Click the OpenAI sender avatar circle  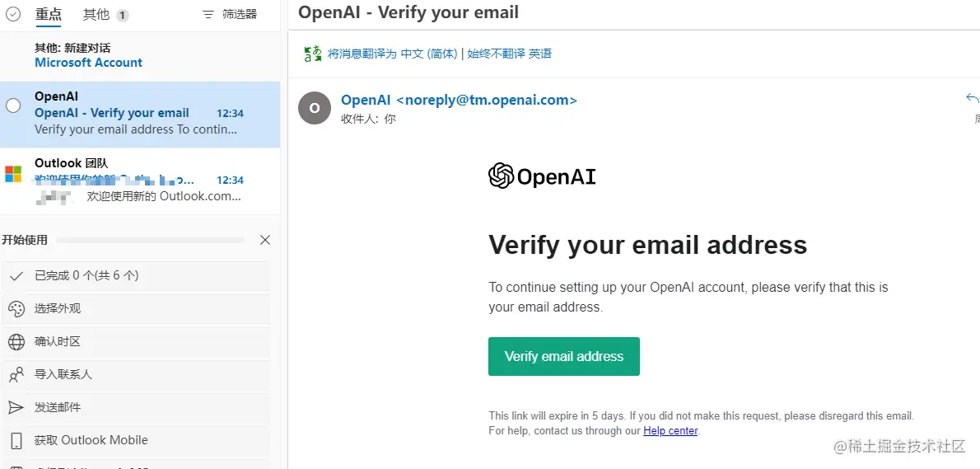pyautogui.click(x=314, y=108)
